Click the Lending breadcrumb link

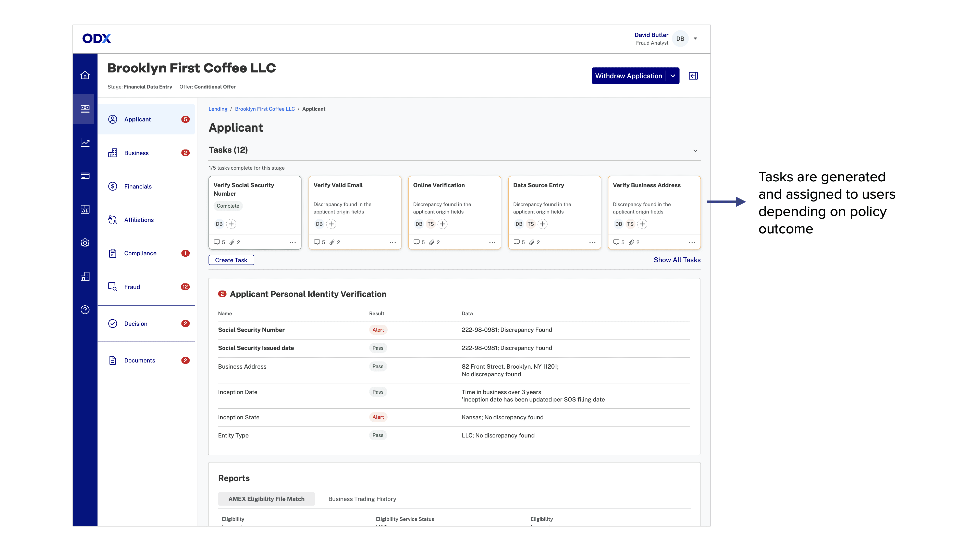218,109
